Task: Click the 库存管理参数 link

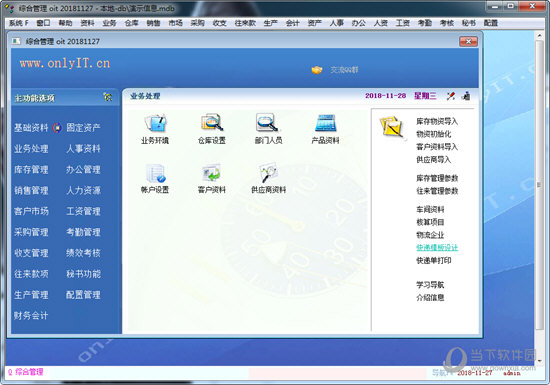Action: click(x=437, y=178)
